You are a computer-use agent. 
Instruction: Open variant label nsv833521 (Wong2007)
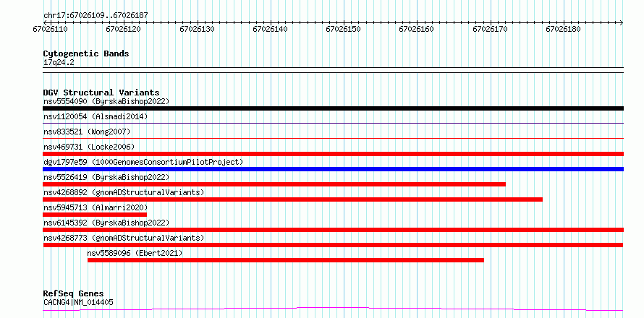pyautogui.click(x=87, y=132)
